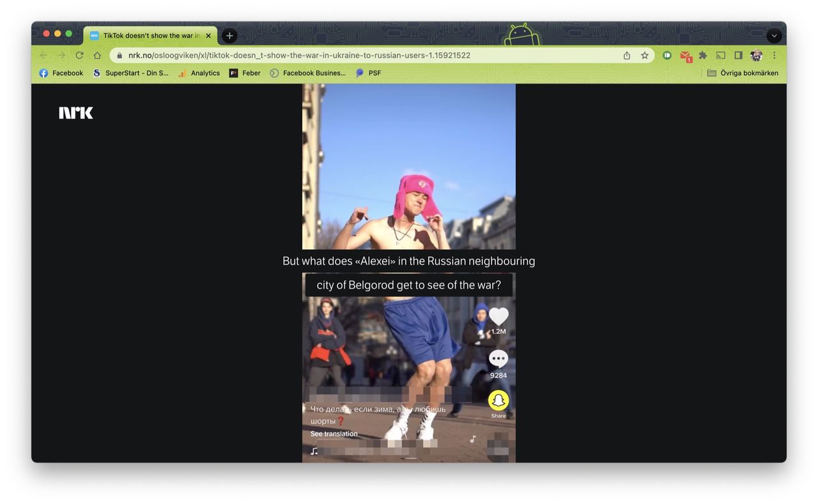Open the Analytics bookmark
Screen dimensions: 818x504
[x=199, y=73]
